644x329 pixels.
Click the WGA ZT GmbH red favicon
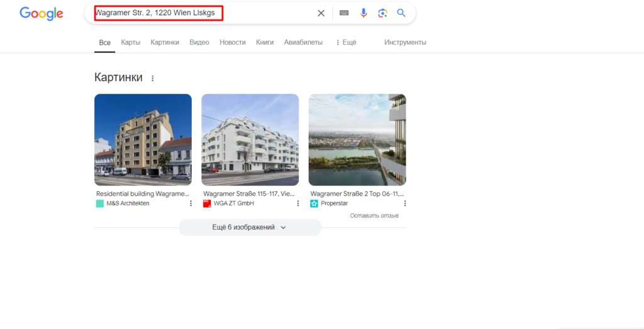pos(207,203)
